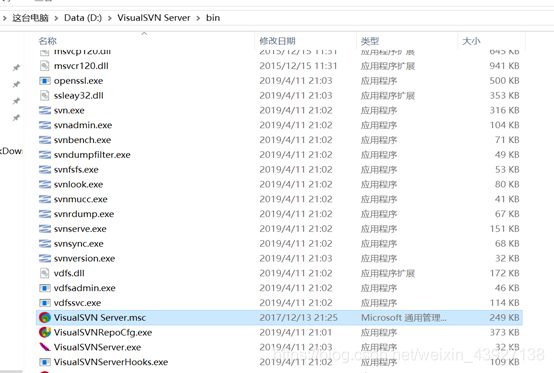Select the file name VisualSVNRepoCfg.exe
Screen dimensions: 554x373
(103, 332)
